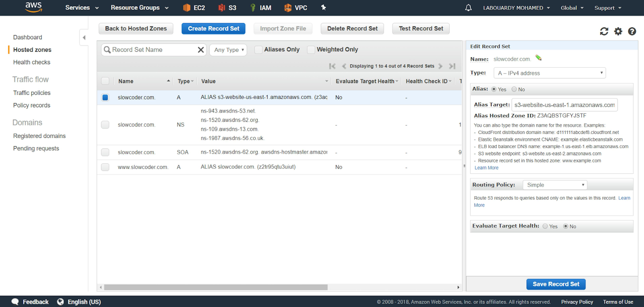Open the VPC service shortcut
Screen dimensions: 644x307
pos(296,8)
